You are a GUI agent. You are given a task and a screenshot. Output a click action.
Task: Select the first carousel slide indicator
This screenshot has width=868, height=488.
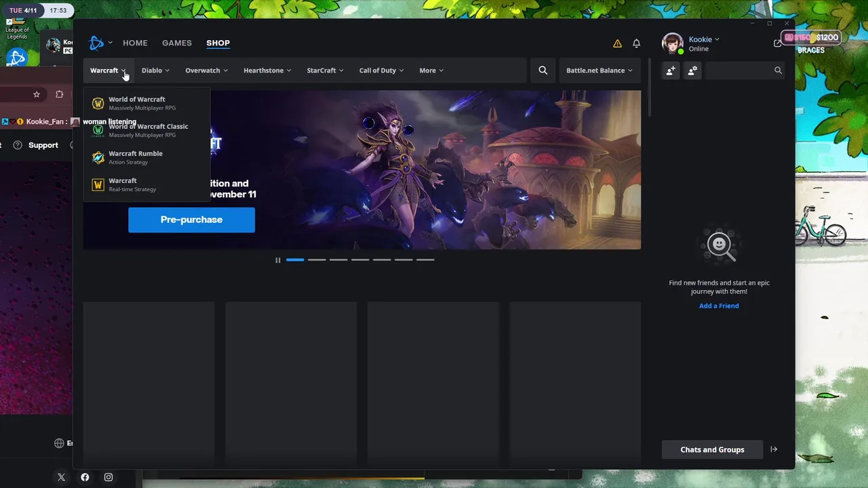295,260
